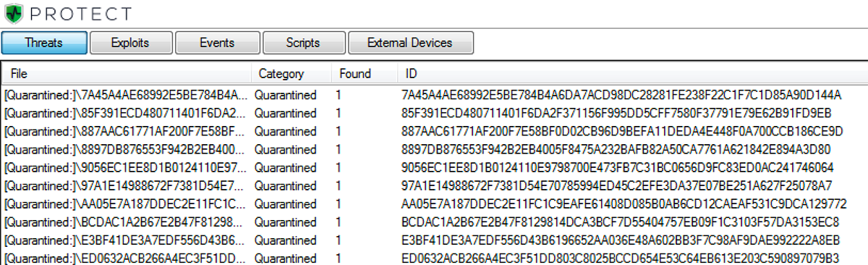The image size is (868, 265).
Task: Click the PROTECT shield logo icon
Action: pos(14,13)
